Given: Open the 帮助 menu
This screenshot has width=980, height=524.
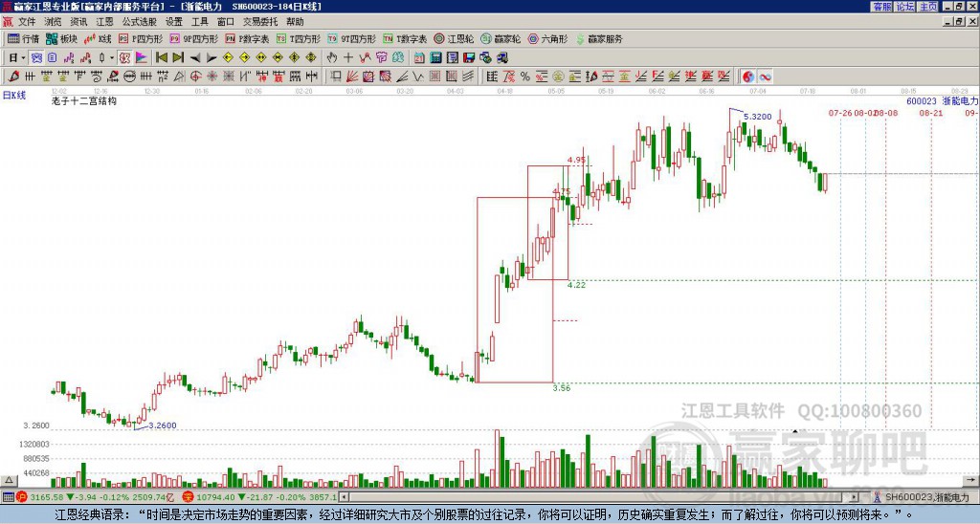Looking at the screenshot, I should 295,22.
